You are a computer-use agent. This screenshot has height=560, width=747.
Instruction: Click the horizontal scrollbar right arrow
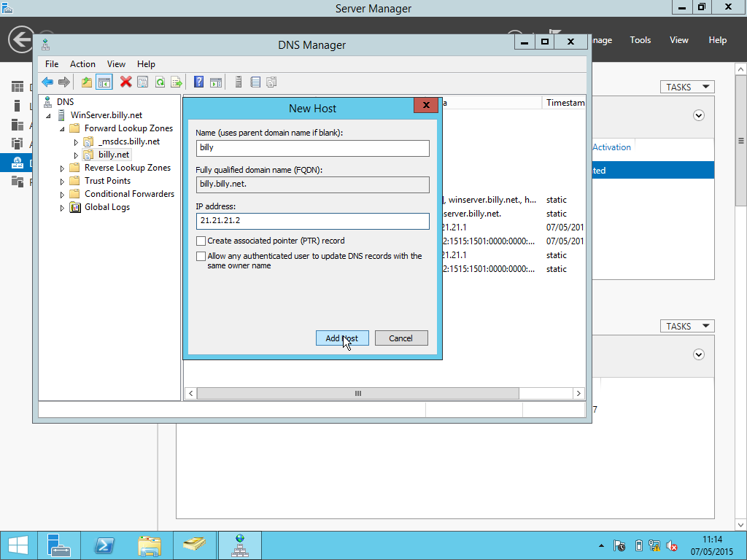pyautogui.click(x=578, y=393)
